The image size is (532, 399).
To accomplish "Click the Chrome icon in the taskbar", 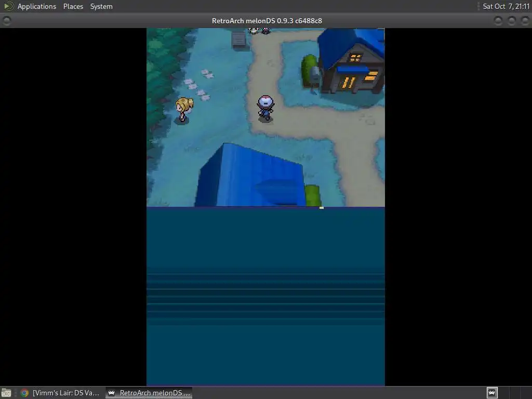I will point(24,393).
